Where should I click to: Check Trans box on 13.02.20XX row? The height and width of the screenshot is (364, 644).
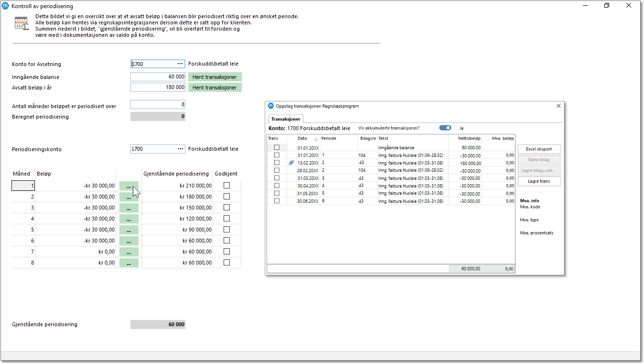click(277, 163)
